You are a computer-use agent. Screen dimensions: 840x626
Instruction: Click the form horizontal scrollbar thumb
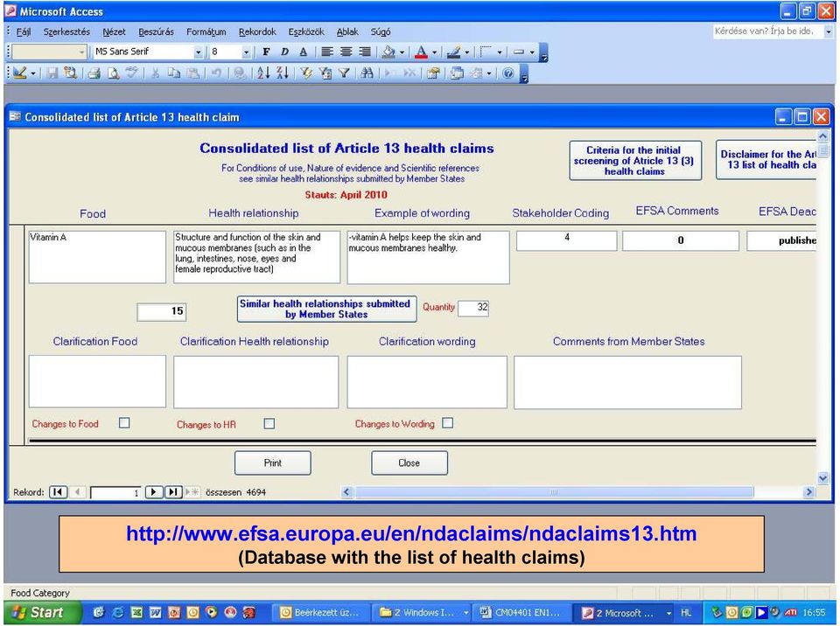click(554, 491)
